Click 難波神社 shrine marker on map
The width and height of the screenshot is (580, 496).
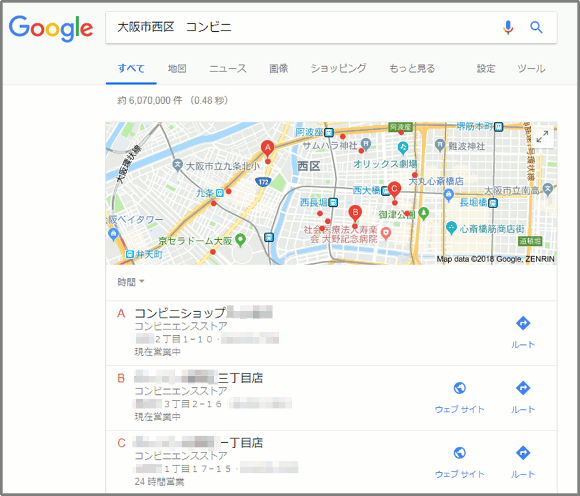(440, 145)
